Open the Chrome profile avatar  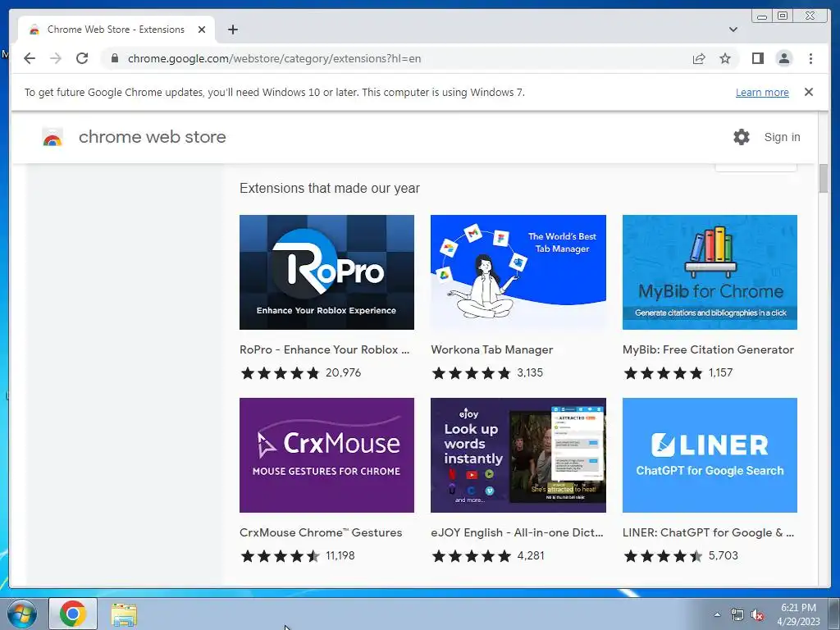(x=783, y=58)
